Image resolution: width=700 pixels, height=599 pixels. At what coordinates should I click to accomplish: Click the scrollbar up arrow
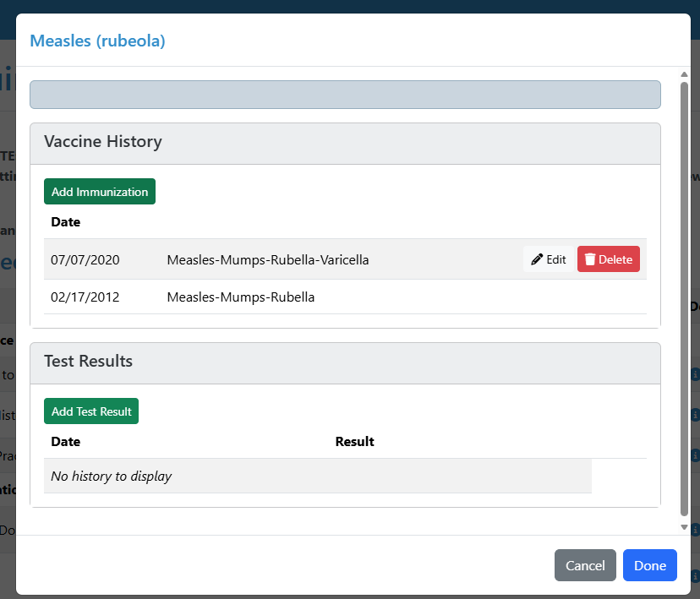click(685, 74)
